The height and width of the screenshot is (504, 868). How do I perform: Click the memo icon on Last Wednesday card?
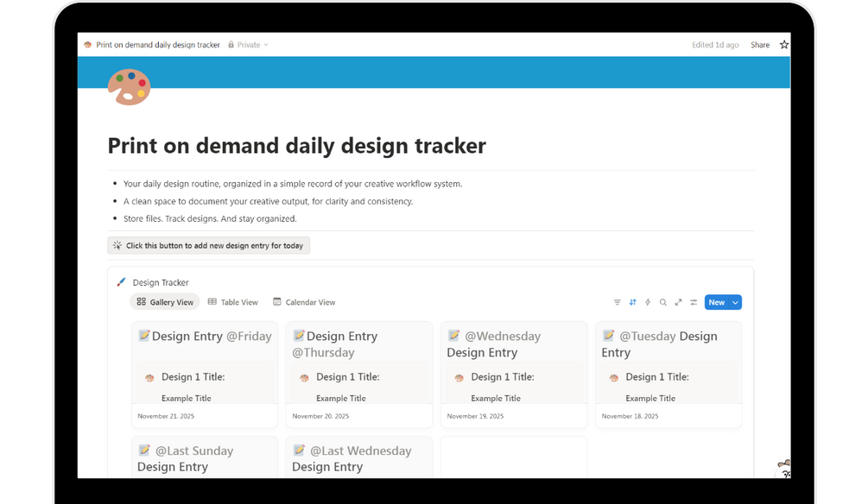coord(299,450)
